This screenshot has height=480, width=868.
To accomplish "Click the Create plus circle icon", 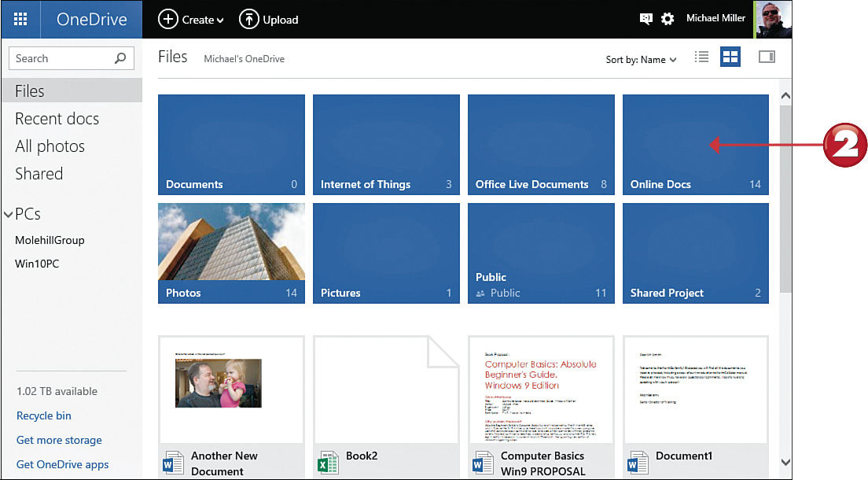I will [167, 19].
